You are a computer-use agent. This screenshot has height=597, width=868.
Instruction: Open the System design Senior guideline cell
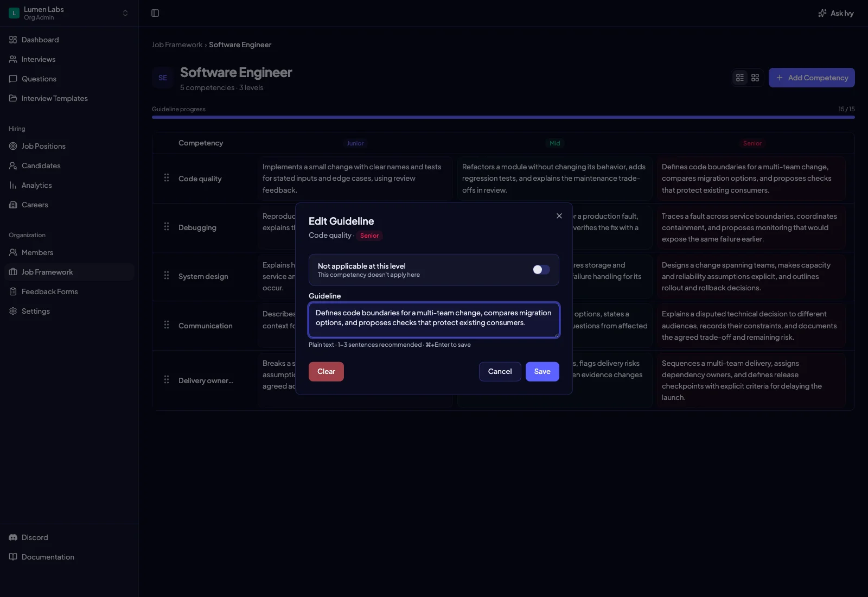tap(751, 276)
